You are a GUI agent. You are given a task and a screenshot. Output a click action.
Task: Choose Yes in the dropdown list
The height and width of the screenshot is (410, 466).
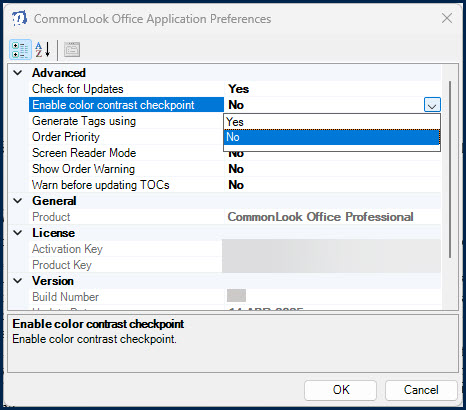point(332,122)
